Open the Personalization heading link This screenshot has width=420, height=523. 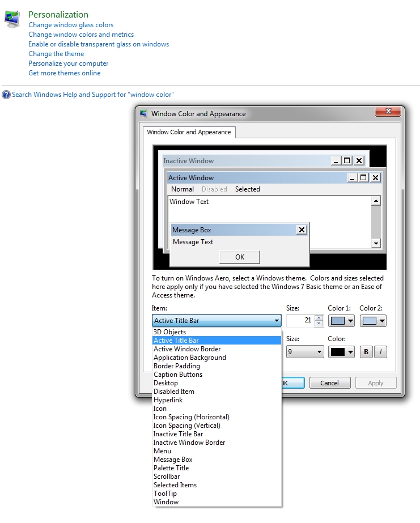coord(58,15)
